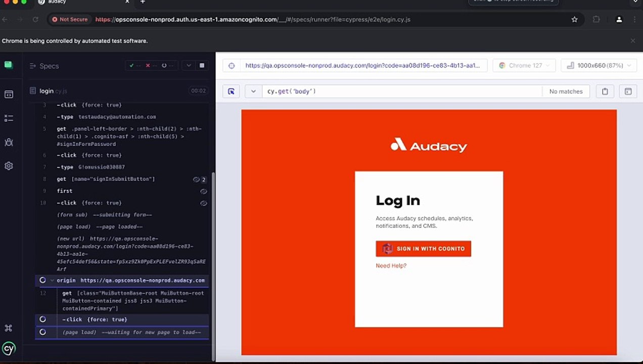643x364 pixels.
Task: Open a new browser tab with plus
Action: point(143,2)
